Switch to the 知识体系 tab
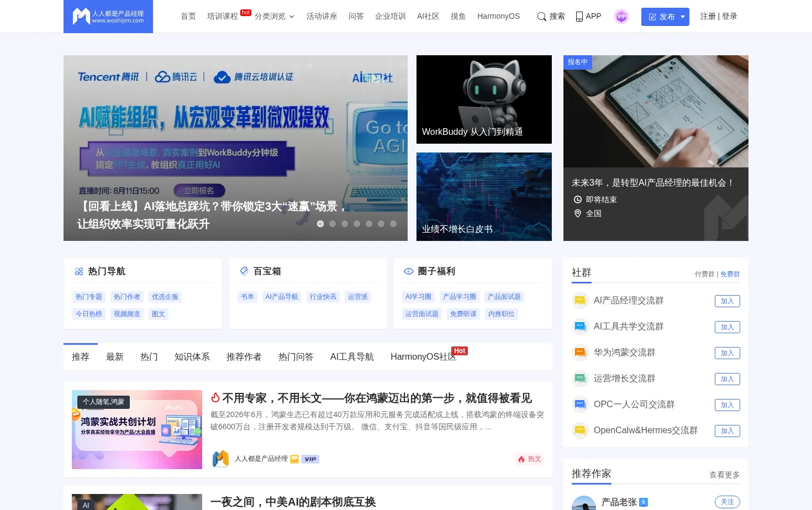The image size is (812, 510). pos(192,357)
